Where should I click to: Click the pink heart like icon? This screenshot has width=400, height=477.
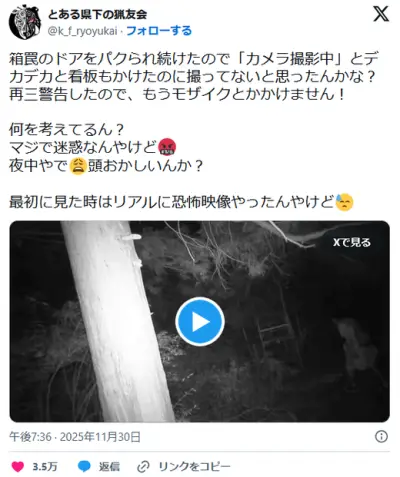(18, 466)
